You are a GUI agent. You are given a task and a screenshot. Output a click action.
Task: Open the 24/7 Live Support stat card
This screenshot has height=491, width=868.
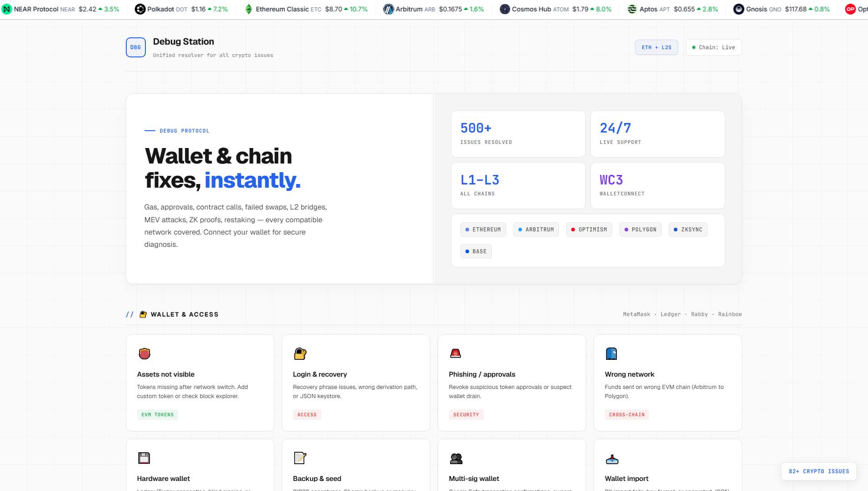click(657, 134)
